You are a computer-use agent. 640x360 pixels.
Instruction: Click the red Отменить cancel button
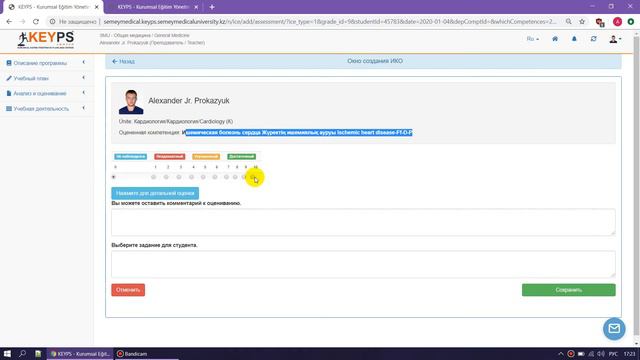tap(128, 290)
